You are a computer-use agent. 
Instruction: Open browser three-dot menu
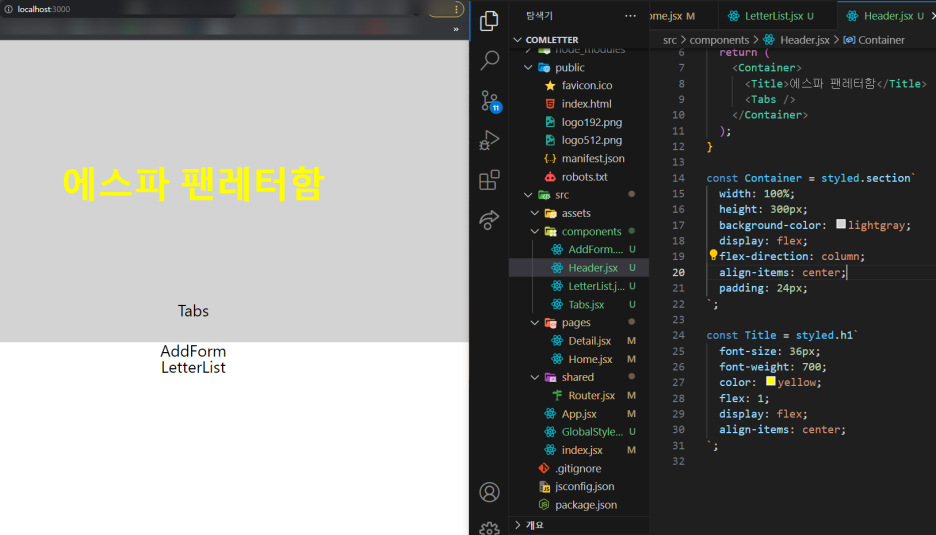(456, 9)
